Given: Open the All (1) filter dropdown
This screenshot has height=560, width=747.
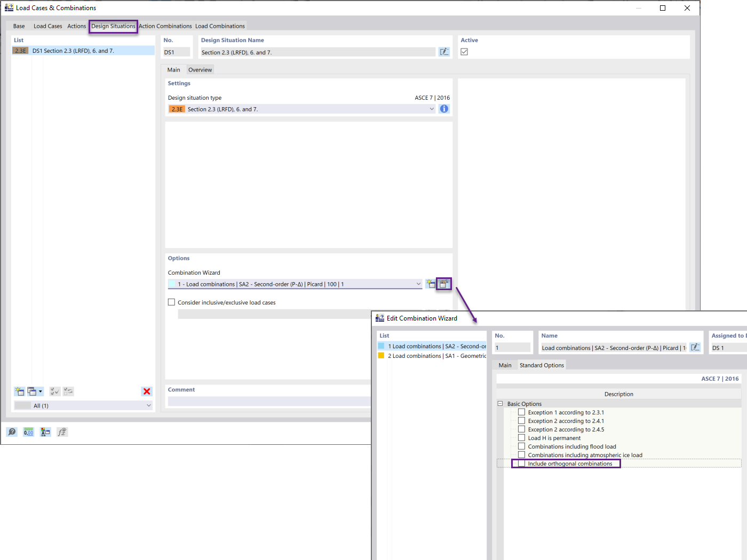Looking at the screenshot, I should (x=148, y=405).
